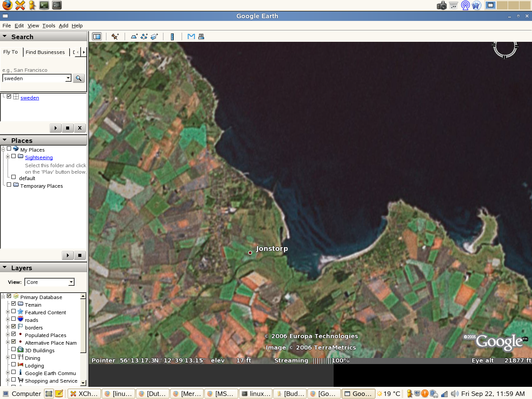This screenshot has height=399, width=532.
Task: Clear search results with the X button
Action: tap(79, 128)
